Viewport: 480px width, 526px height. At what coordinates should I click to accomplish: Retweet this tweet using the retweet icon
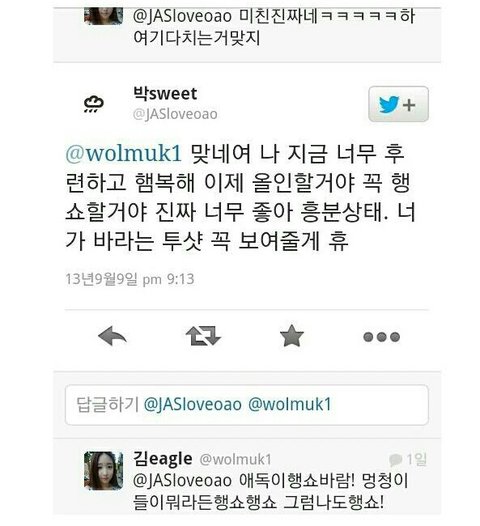tap(203, 336)
